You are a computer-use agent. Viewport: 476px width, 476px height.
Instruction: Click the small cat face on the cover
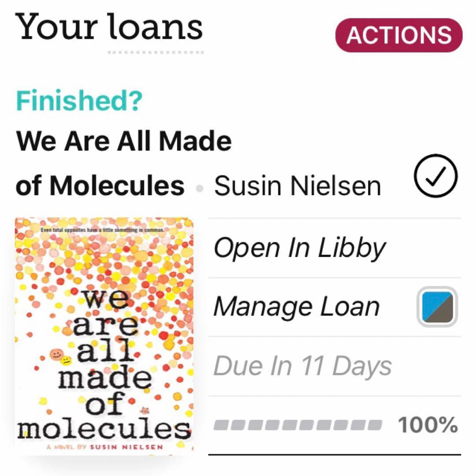coord(144,412)
